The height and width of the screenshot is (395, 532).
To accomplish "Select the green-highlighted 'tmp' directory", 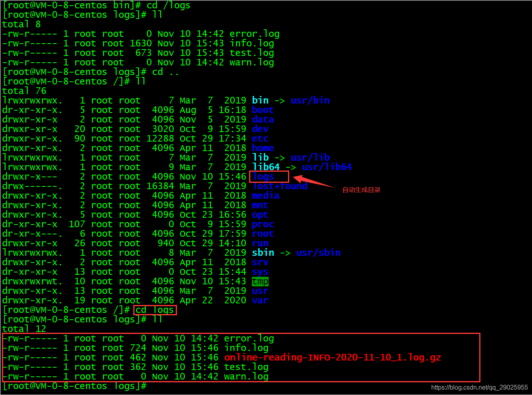I will [x=260, y=282].
